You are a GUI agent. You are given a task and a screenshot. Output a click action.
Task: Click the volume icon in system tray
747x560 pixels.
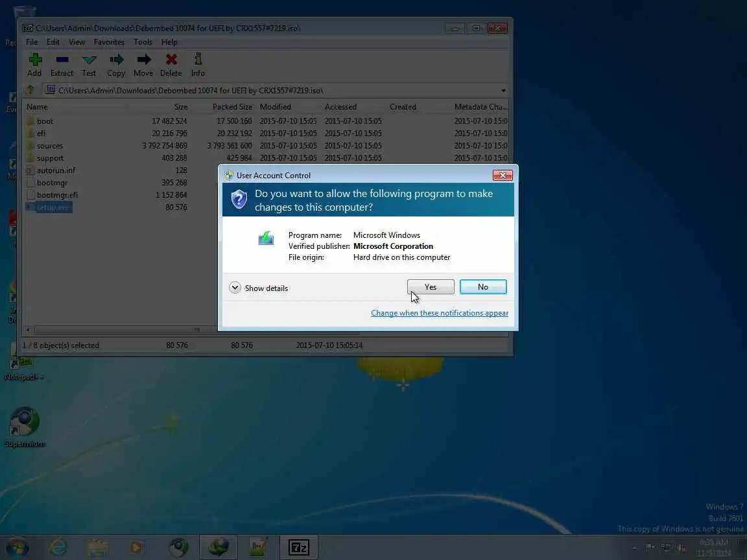coord(682,548)
